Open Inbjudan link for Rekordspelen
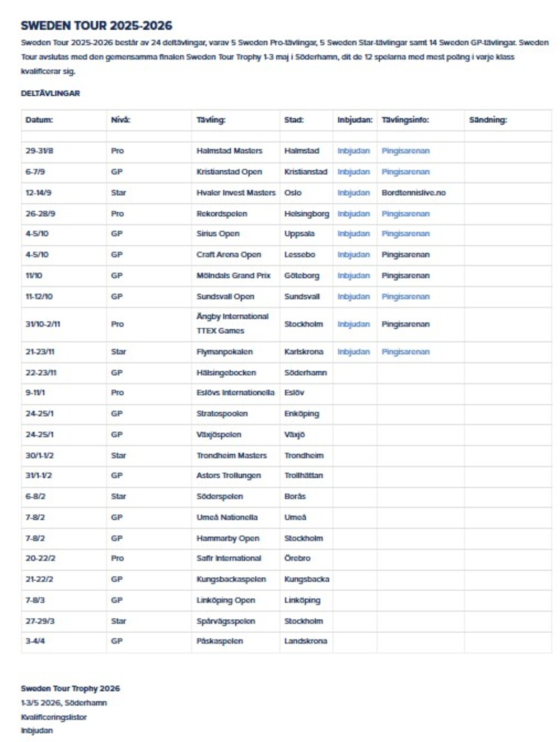The image size is (560, 742). tap(353, 214)
